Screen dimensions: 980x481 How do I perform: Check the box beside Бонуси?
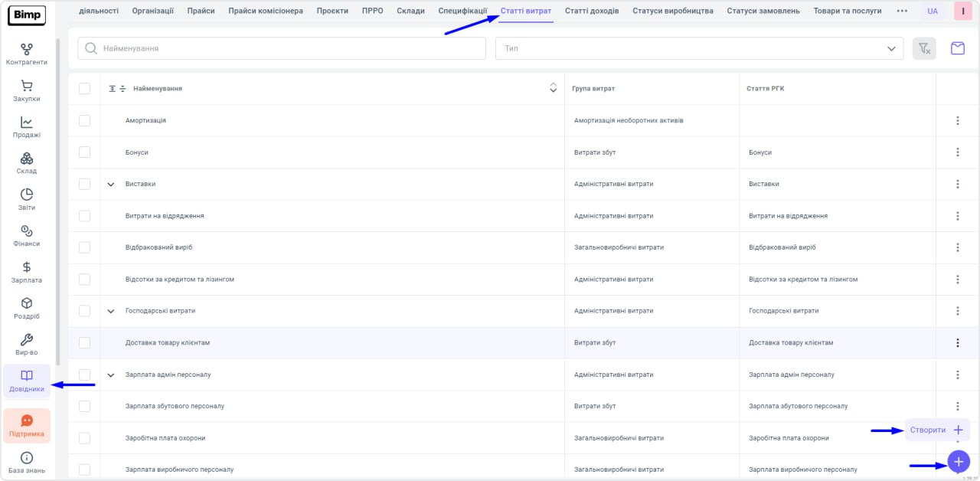click(84, 152)
